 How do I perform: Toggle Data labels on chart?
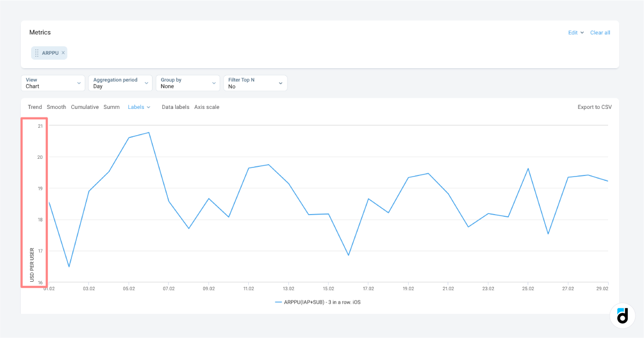[x=175, y=107]
